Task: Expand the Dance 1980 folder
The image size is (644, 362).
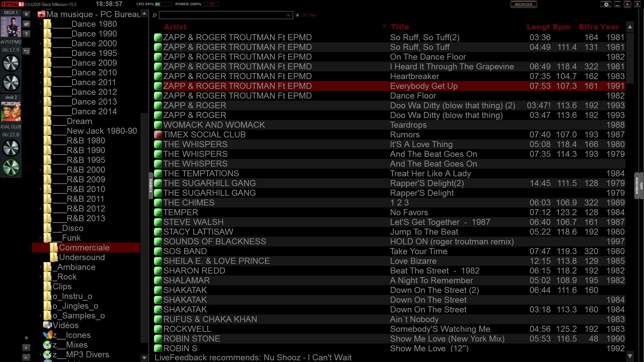Action: pyautogui.click(x=41, y=24)
